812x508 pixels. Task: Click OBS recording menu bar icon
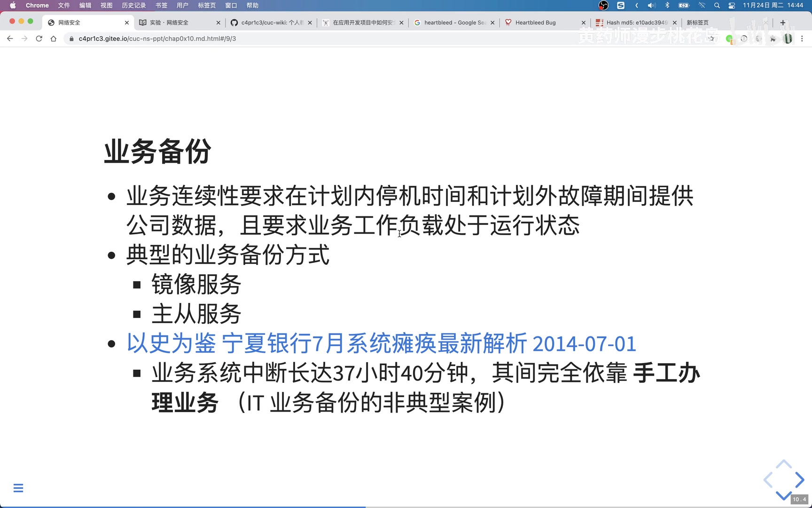tap(603, 5)
